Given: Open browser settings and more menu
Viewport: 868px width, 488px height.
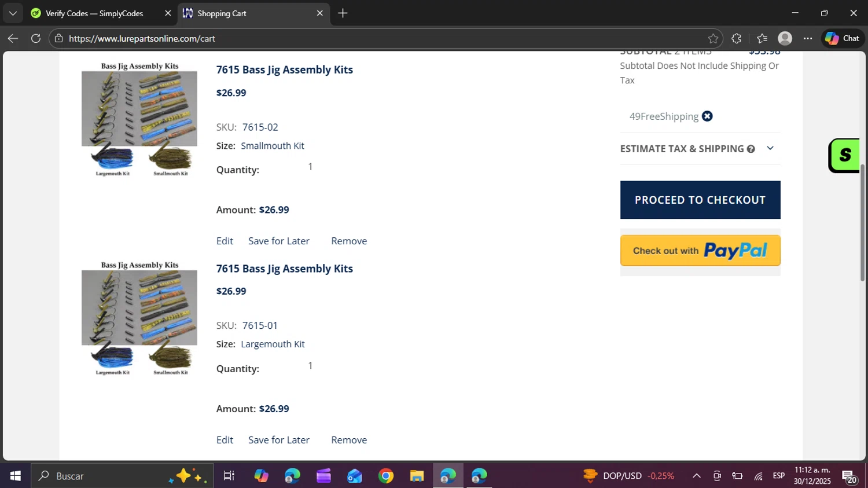Looking at the screenshot, I should (x=808, y=38).
